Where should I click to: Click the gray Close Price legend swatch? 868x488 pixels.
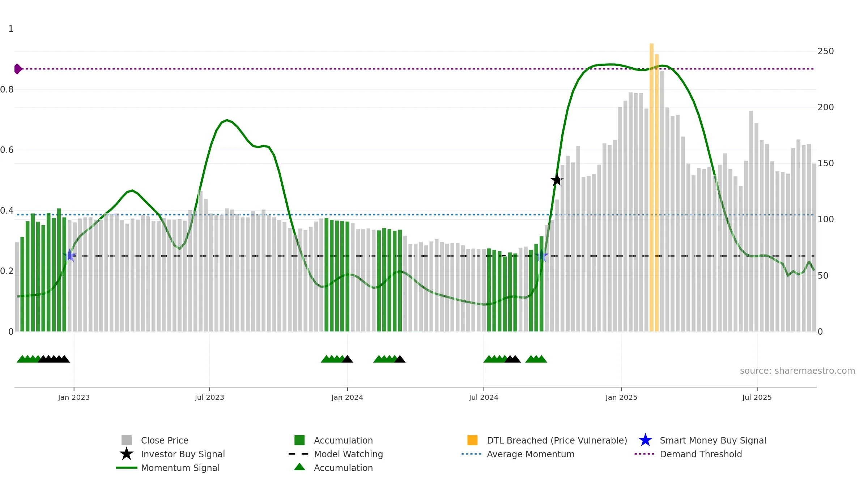[x=127, y=440]
